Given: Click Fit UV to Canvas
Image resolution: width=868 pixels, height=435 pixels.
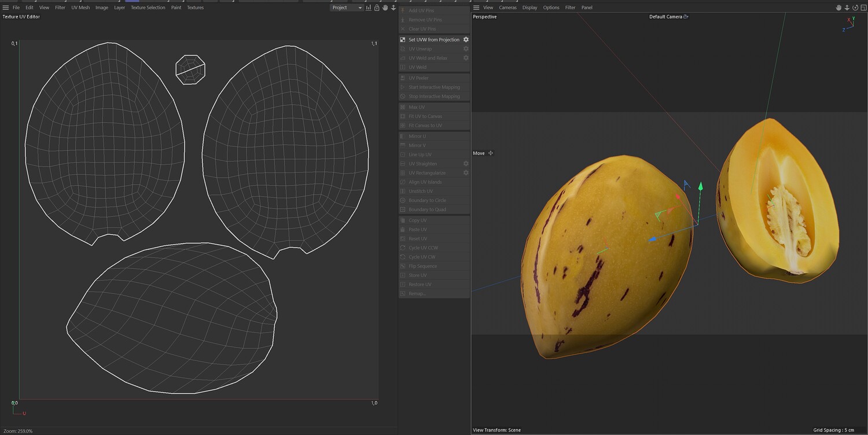Looking at the screenshot, I should pos(434,116).
